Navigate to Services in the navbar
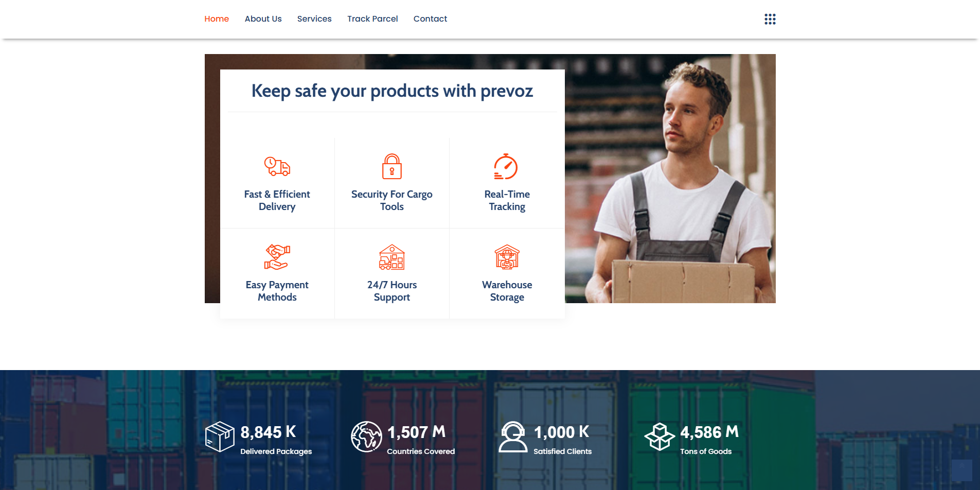Viewport: 980px width, 490px height. 314,19
